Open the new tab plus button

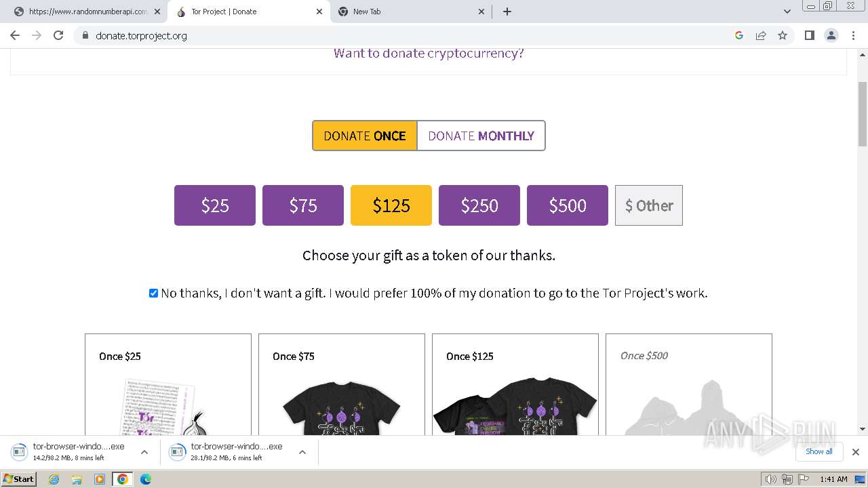coord(507,12)
